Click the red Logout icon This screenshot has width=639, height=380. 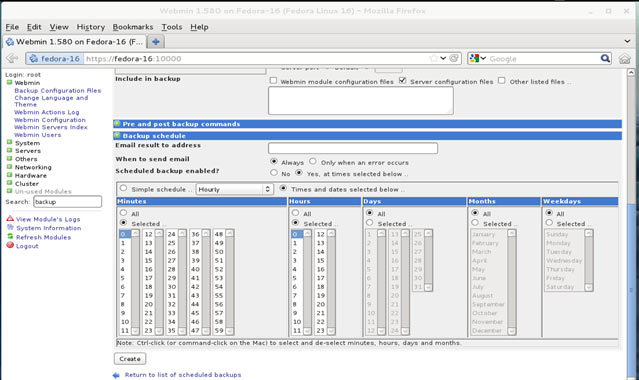[x=10, y=245]
